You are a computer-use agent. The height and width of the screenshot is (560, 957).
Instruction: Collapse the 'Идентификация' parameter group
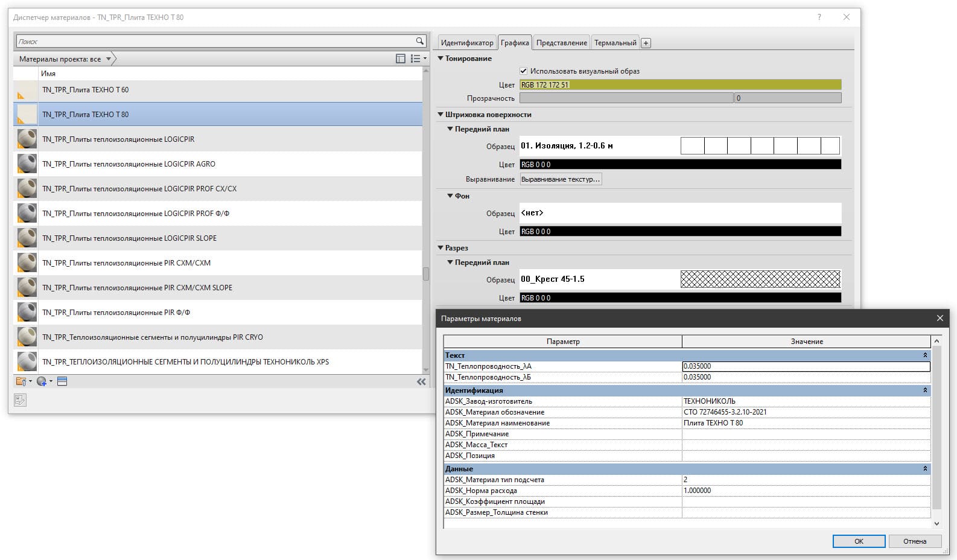[924, 390]
